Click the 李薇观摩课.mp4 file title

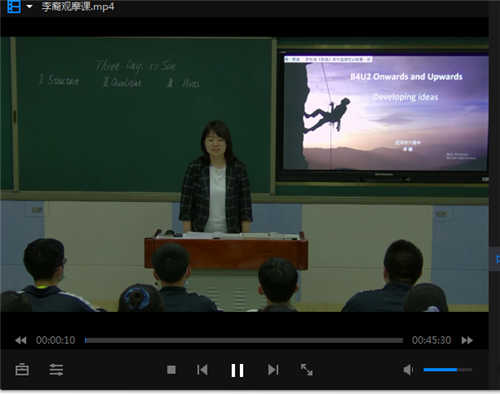[78, 7]
